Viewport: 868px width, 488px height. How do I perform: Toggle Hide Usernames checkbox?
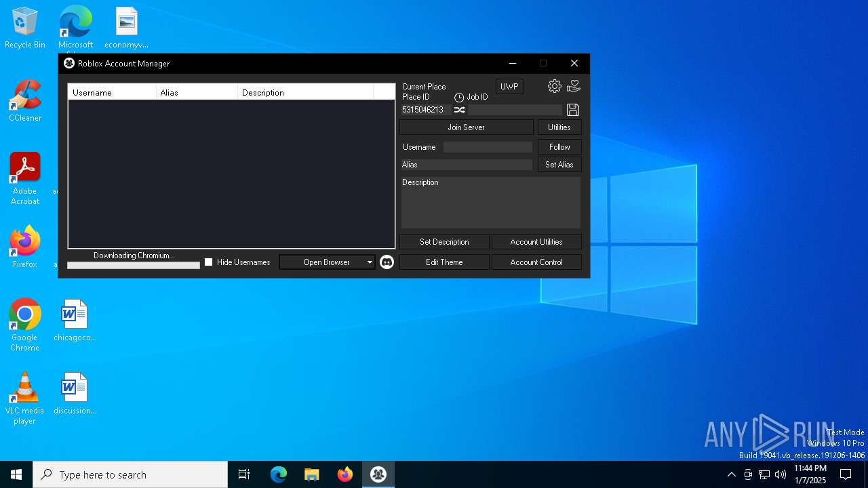[x=209, y=262]
